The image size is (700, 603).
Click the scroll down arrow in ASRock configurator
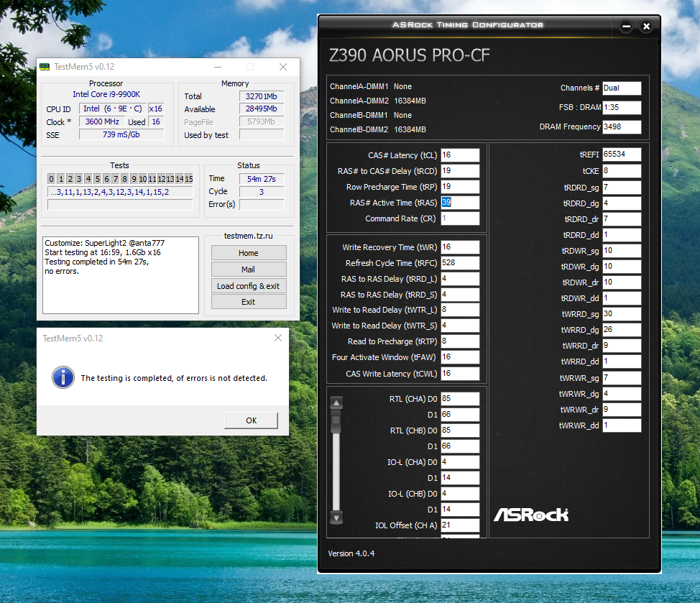tap(336, 517)
